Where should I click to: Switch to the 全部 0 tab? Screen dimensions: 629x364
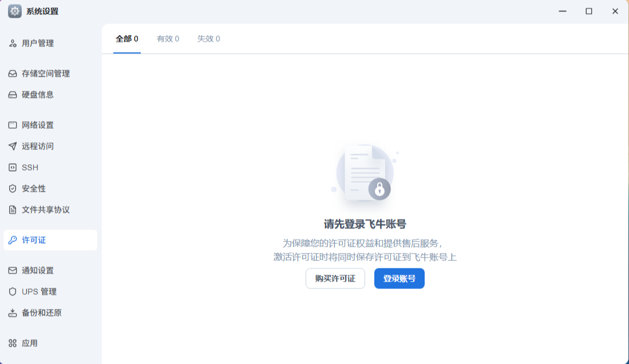126,39
